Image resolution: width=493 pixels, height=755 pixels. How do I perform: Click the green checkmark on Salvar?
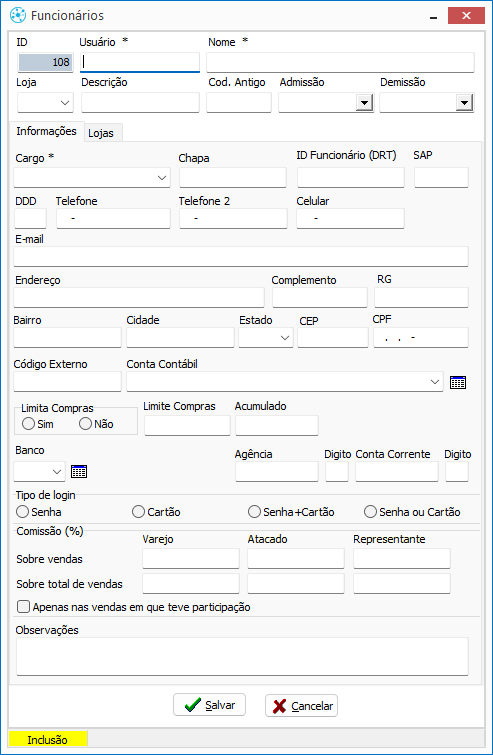click(x=193, y=705)
